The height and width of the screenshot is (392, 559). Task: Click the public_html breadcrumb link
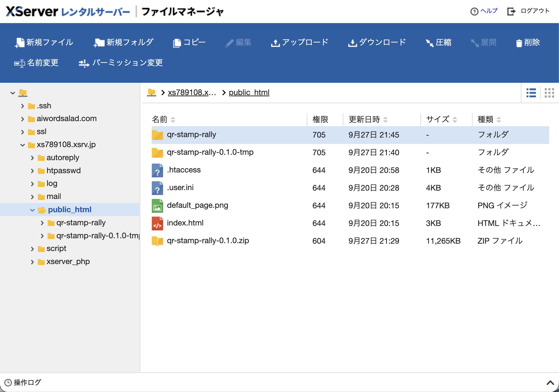[x=249, y=93]
